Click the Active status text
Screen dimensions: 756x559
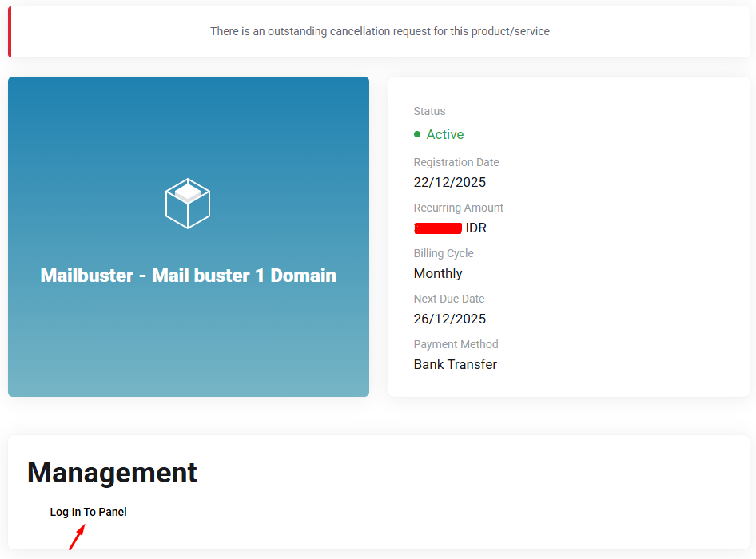(444, 134)
